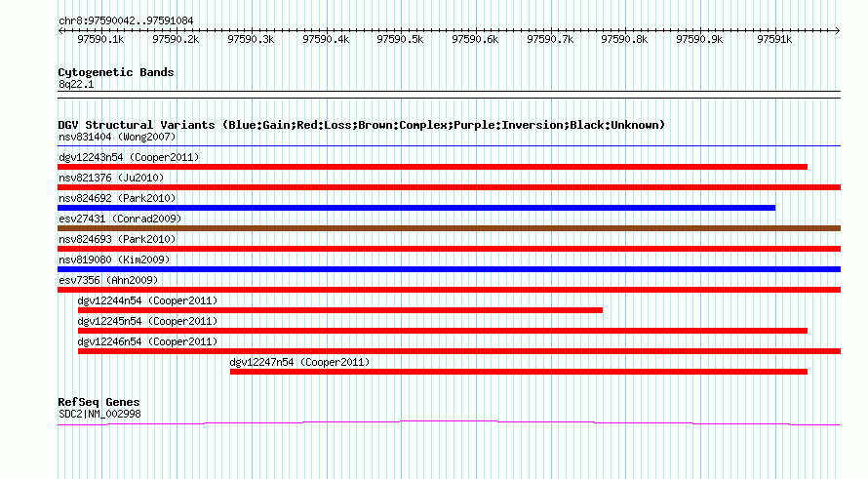Open the nsv831404 (Wong2007) label
The width and height of the screenshot is (868, 479).
(117, 137)
